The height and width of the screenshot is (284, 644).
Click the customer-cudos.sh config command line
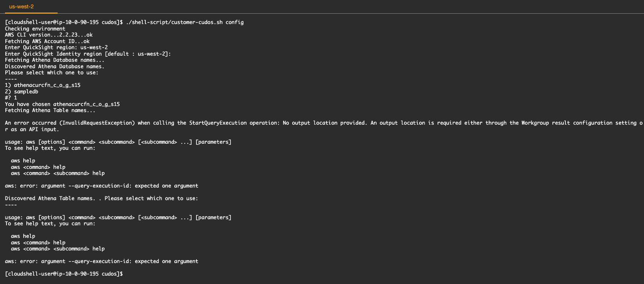[124, 22]
